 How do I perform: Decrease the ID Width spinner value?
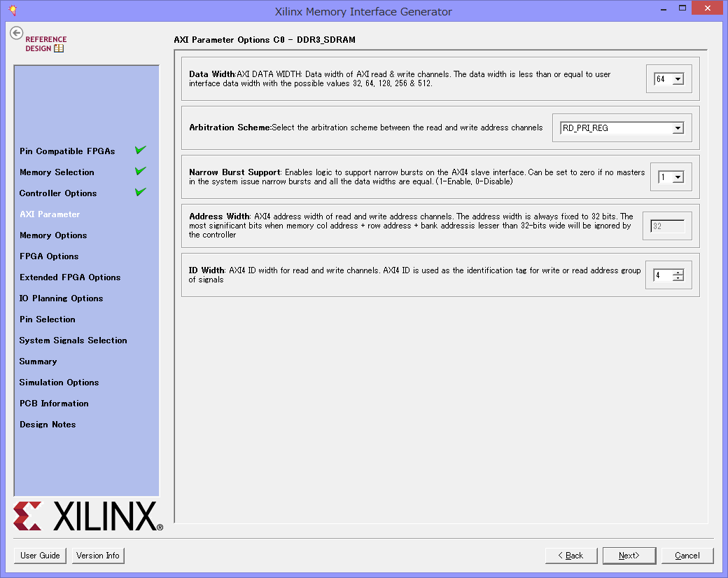point(677,279)
